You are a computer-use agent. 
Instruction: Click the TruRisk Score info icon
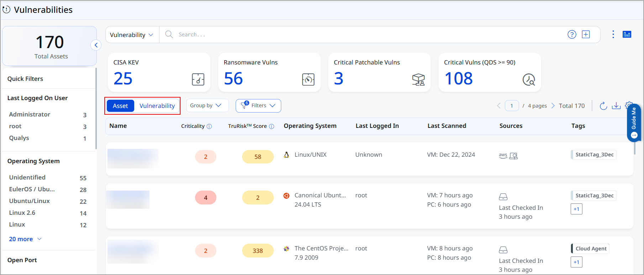point(272,126)
